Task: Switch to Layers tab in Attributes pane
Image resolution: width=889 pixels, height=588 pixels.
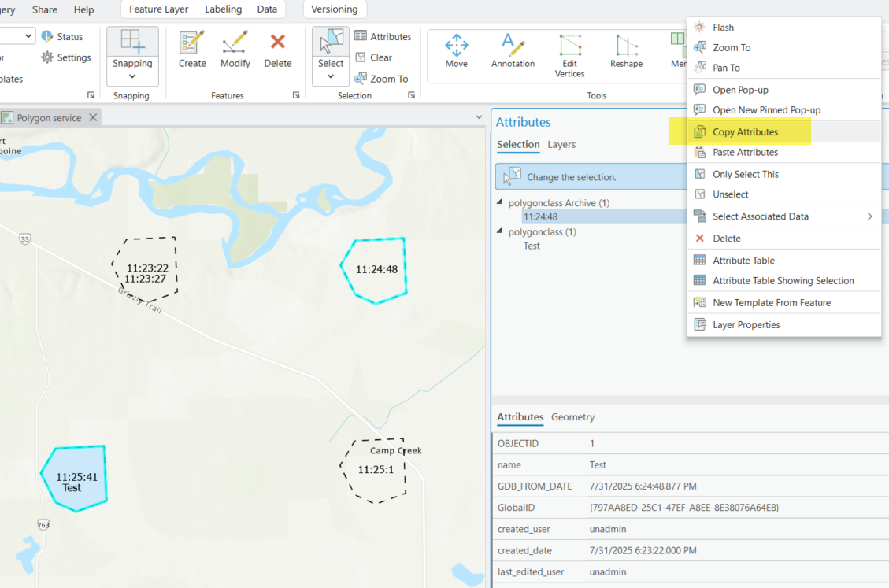Action: pyautogui.click(x=561, y=145)
